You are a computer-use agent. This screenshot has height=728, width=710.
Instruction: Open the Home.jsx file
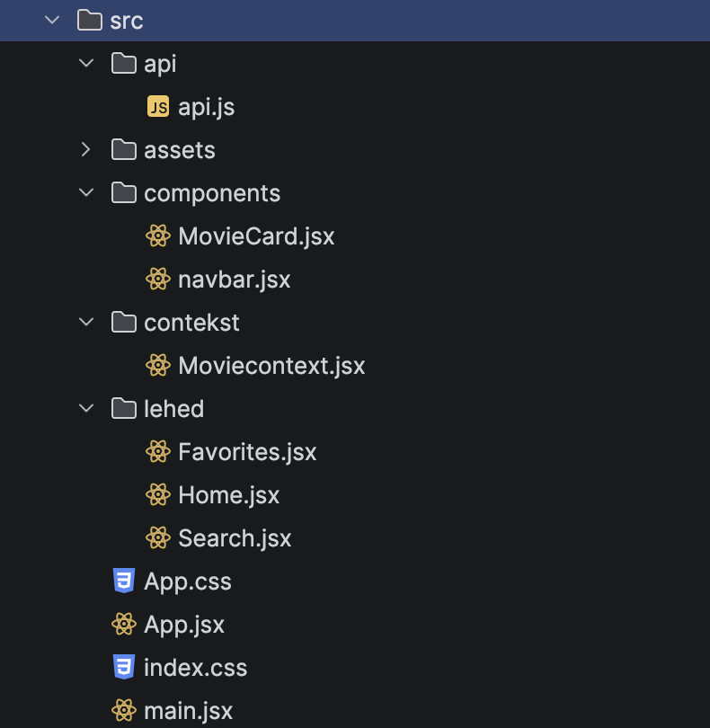[x=228, y=495]
